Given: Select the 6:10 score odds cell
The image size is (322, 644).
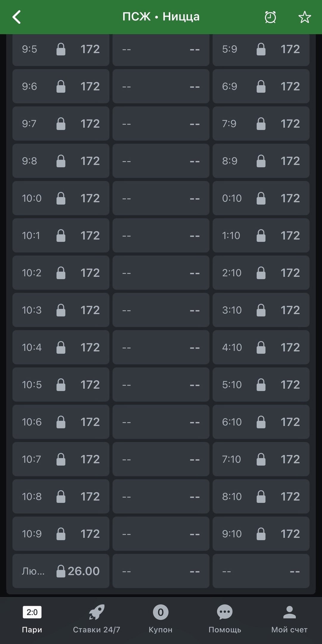Looking at the screenshot, I should click(x=261, y=422).
